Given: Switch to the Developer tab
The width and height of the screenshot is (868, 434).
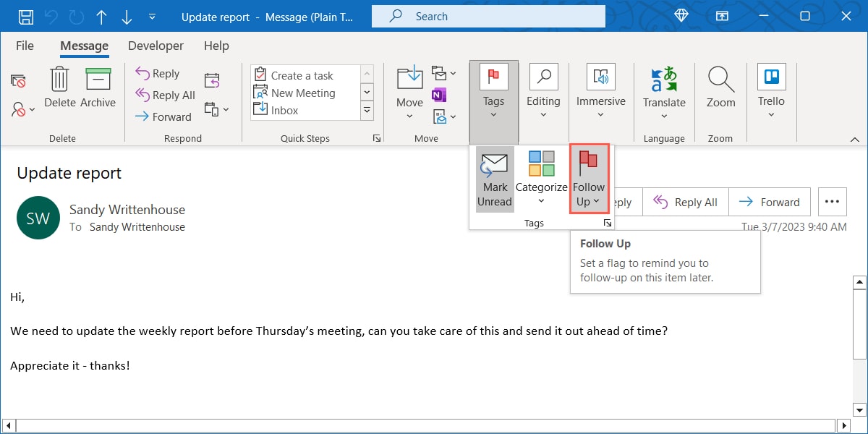Looking at the screenshot, I should tap(156, 46).
